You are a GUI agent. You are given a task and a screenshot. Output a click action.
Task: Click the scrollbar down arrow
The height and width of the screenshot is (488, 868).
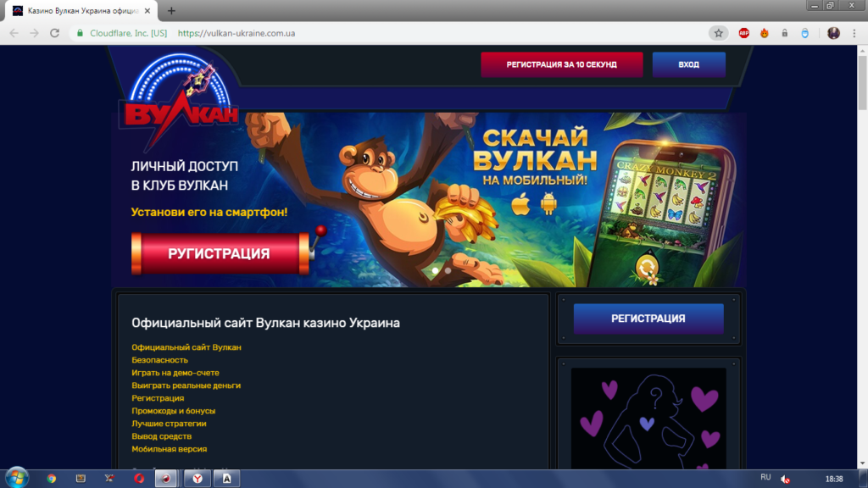pos(862,463)
